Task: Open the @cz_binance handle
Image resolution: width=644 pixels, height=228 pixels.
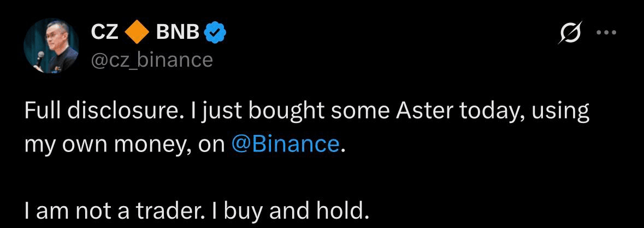Action: 151,59
